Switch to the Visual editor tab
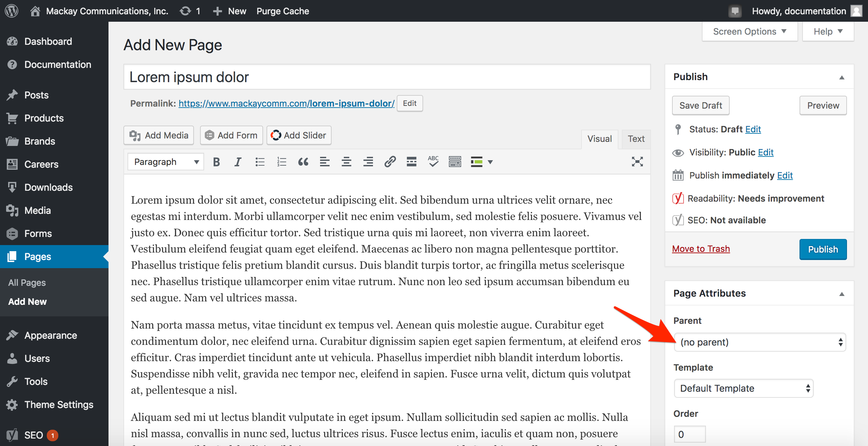The height and width of the screenshot is (446, 868). [599, 139]
